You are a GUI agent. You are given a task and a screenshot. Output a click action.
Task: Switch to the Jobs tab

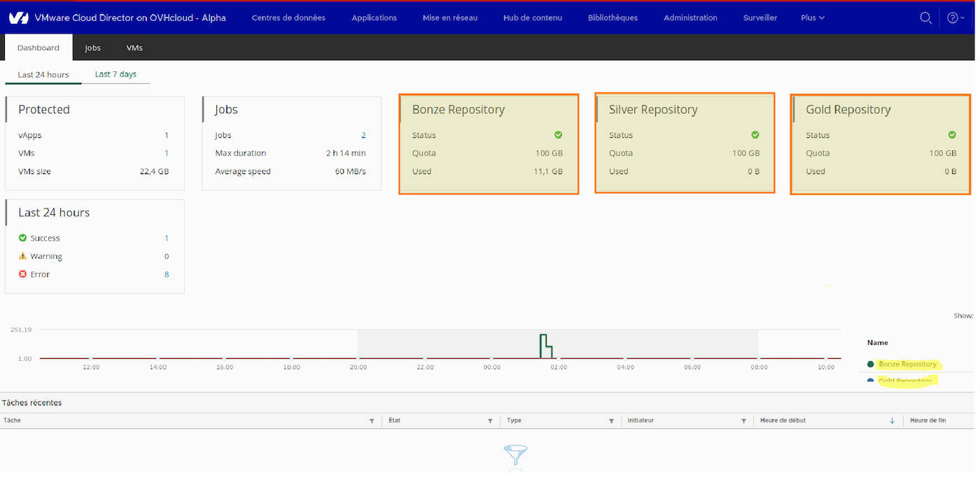(92, 48)
